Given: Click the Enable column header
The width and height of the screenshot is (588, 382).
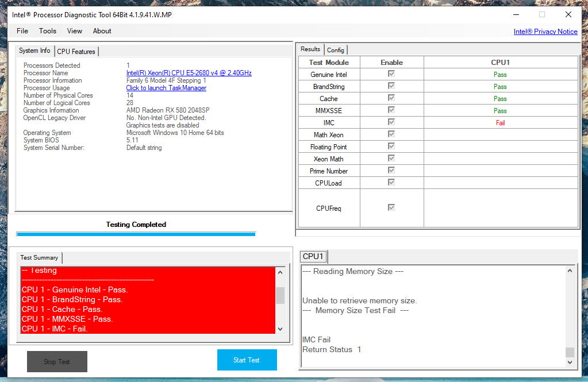Looking at the screenshot, I should click(391, 63).
